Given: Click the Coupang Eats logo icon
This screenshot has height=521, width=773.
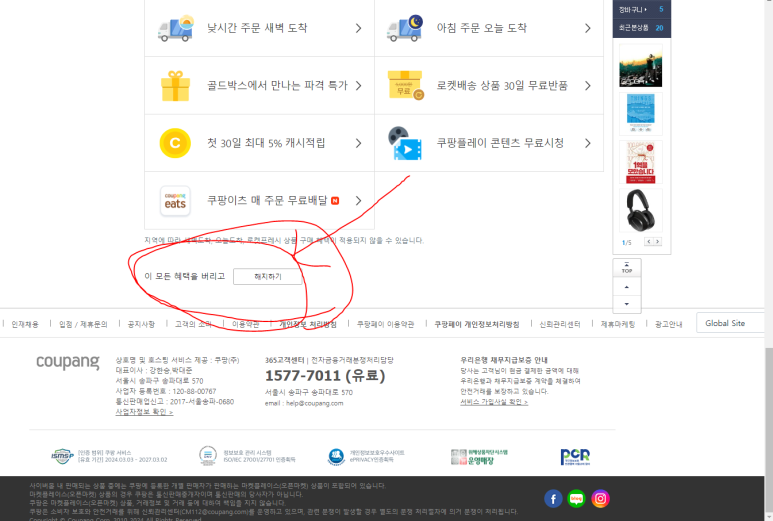Looking at the screenshot, I should 175,201.
